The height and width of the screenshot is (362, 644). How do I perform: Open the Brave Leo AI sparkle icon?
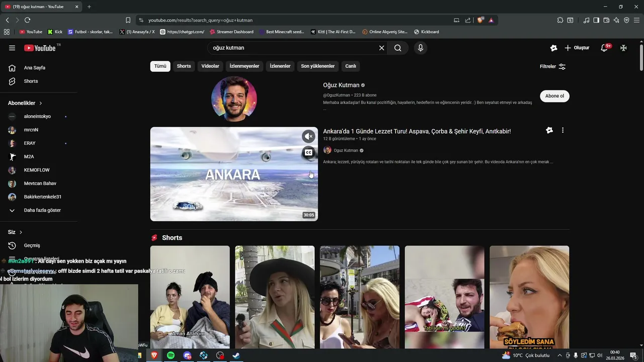coord(616,20)
